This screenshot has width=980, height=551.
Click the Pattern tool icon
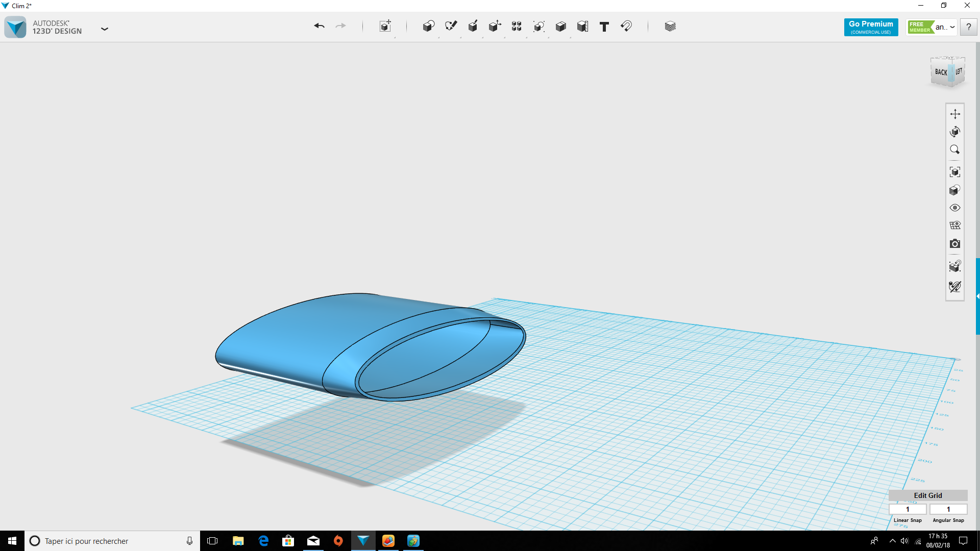517,27
